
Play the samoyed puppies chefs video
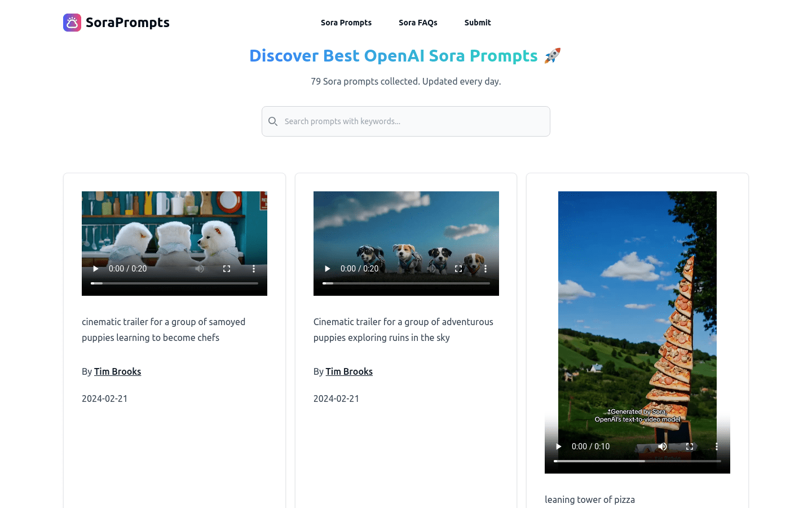pyautogui.click(x=96, y=269)
